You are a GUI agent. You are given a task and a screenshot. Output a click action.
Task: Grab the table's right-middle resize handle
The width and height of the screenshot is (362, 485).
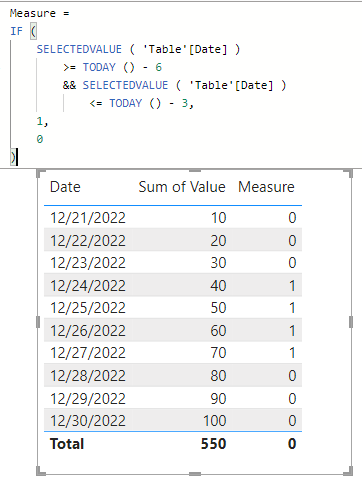351,322
